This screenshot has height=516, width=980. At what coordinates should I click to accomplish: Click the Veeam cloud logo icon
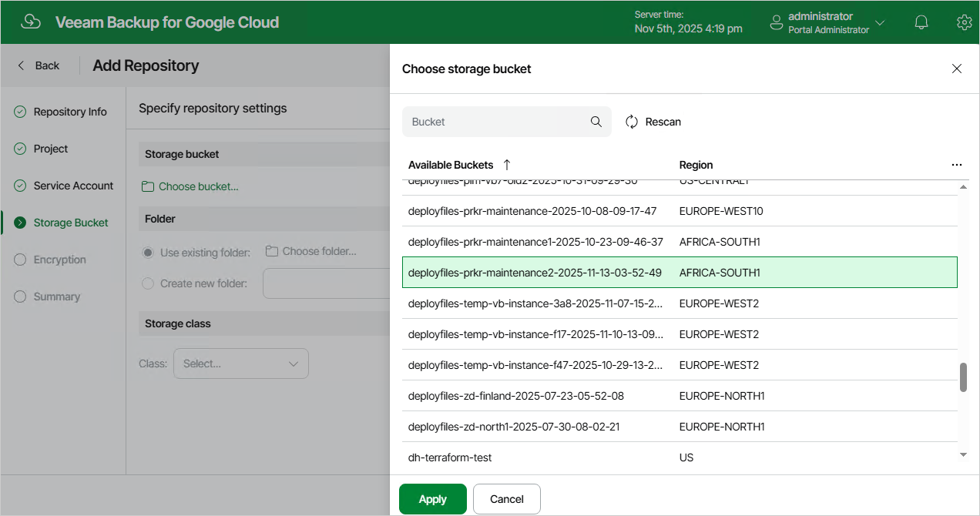coord(31,22)
